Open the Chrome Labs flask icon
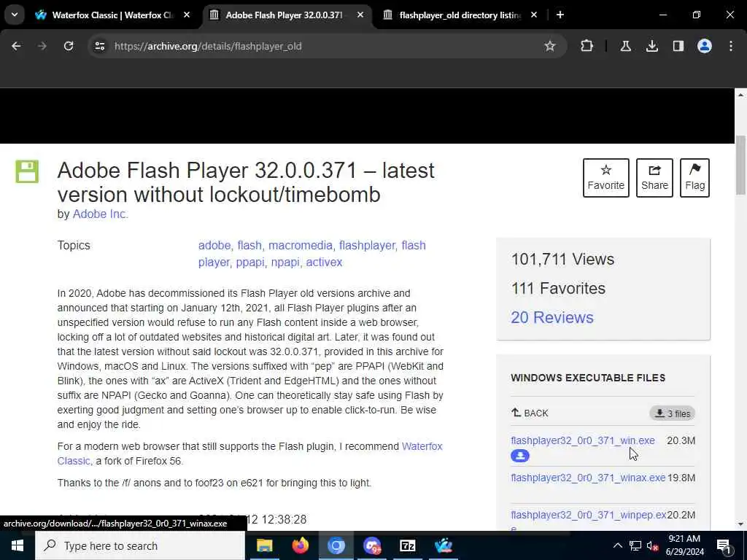Image resolution: width=747 pixels, height=560 pixels. pos(625,46)
